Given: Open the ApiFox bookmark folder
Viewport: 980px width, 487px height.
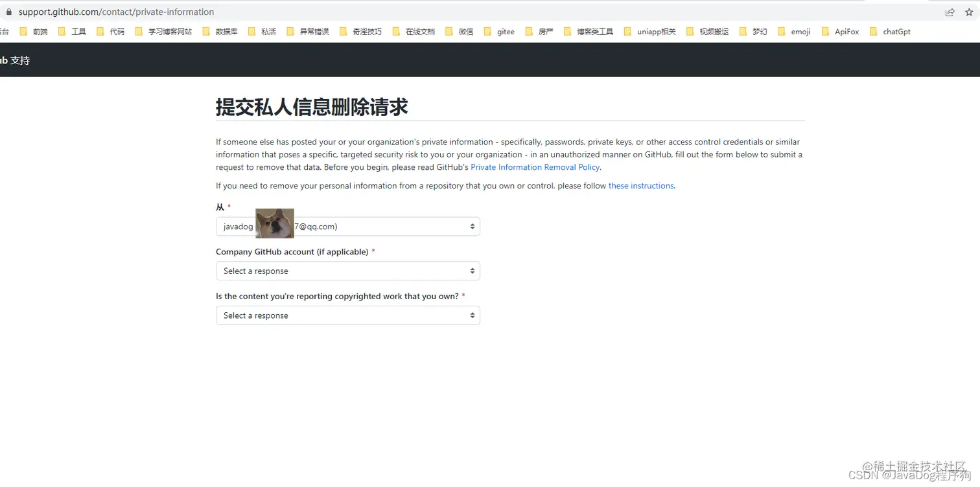Looking at the screenshot, I should click(x=840, y=31).
